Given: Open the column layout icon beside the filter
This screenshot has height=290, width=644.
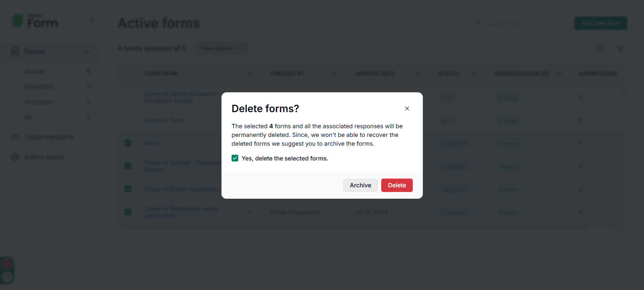Looking at the screenshot, I should [600, 49].
